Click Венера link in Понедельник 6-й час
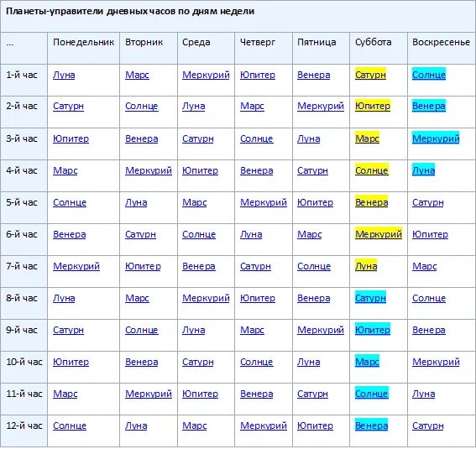Viewport: 476px width, 449px height. (x=69, y=234)
